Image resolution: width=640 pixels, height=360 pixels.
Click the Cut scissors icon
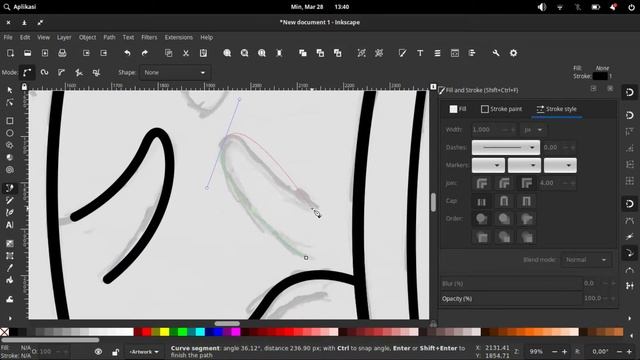[186, 53]
